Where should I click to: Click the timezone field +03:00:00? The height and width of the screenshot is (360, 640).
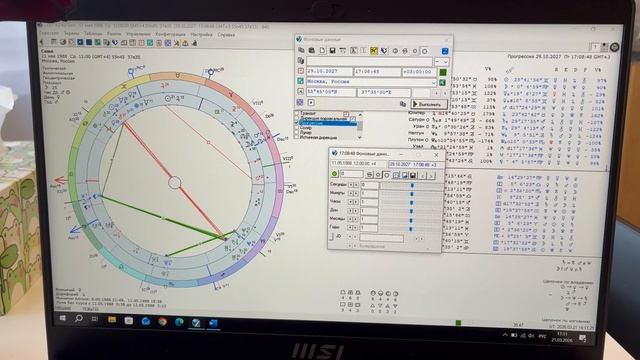419,72
